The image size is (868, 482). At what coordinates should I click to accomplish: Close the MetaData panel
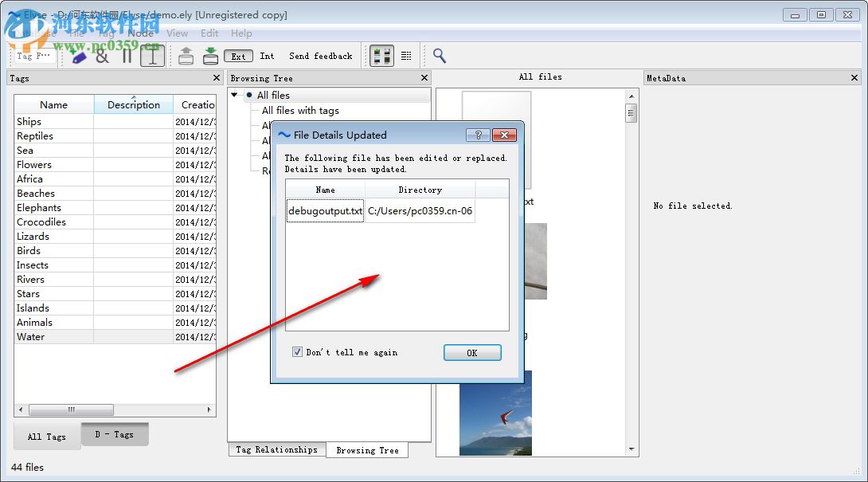point(854,77)
